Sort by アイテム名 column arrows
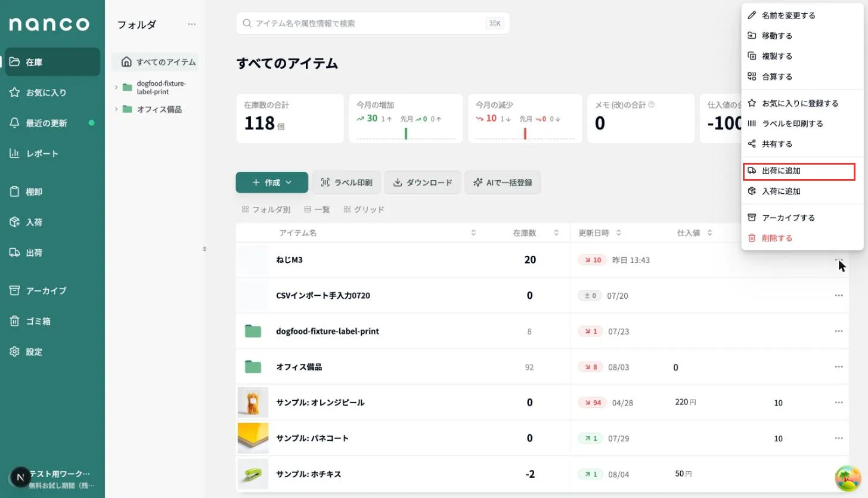This screenshot has width=868, height=498. [473, 233]
